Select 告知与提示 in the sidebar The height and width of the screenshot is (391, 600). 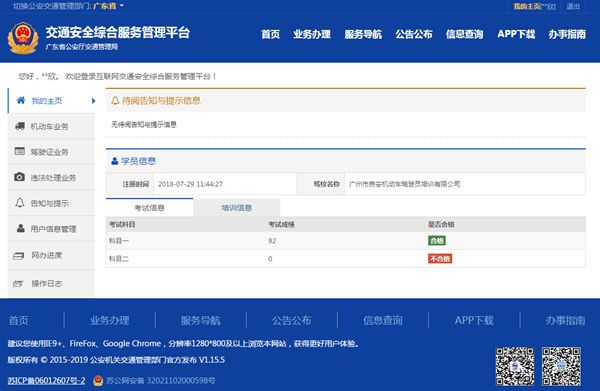point(51,203)
